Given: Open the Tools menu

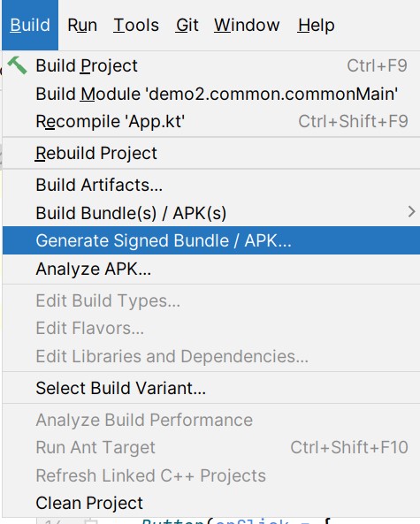Looking at the screenshot, I should pos(136,25).
